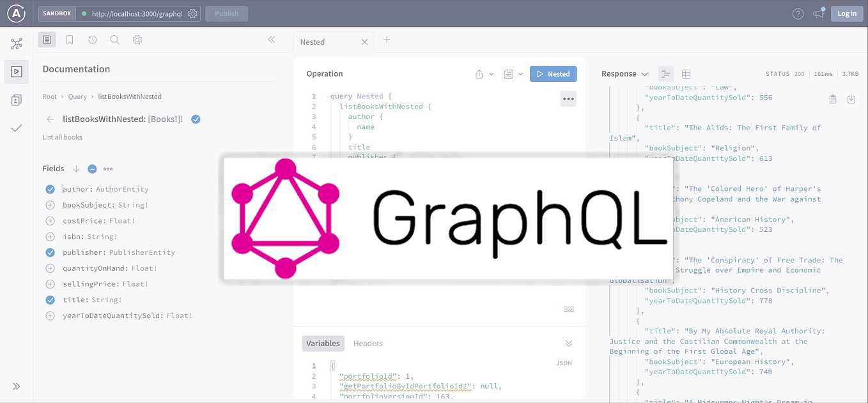Open the save operation dropdown arrow

[x=520, y=73]
